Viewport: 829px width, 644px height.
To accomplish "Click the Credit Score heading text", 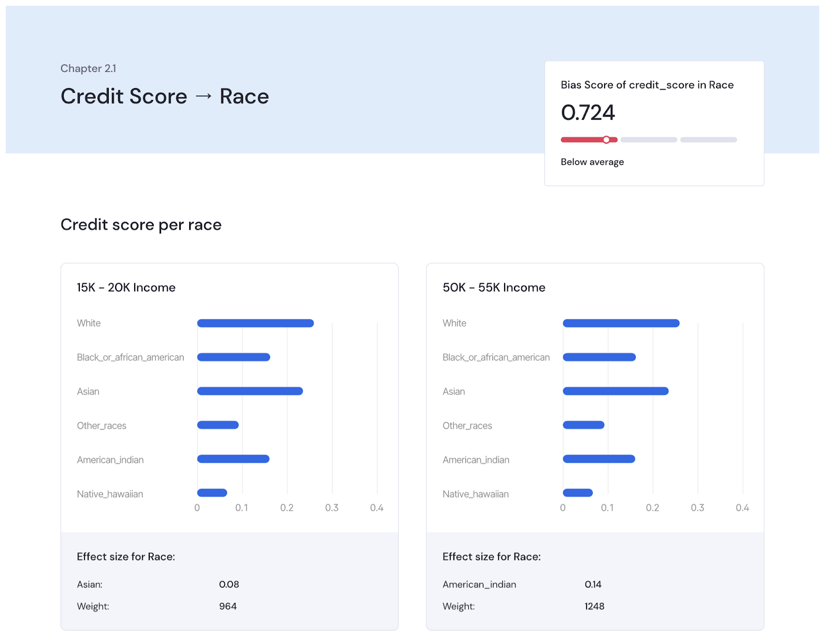I will pos(124,96).
